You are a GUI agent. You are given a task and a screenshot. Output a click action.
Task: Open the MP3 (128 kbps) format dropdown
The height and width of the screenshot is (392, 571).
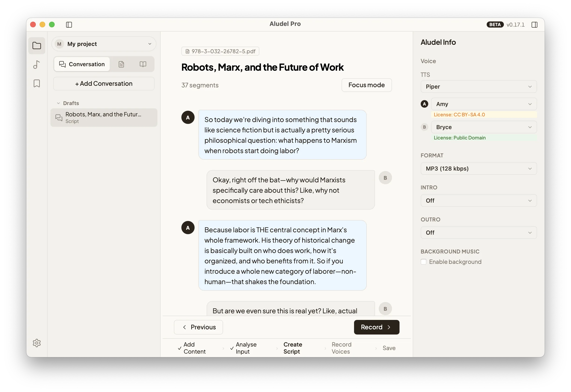(x=478, y=169)
